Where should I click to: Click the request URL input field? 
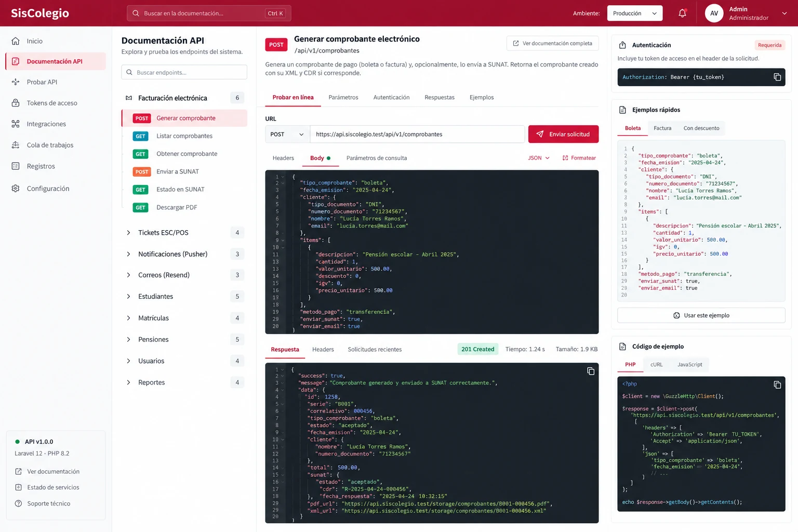(x=417, y=134)
